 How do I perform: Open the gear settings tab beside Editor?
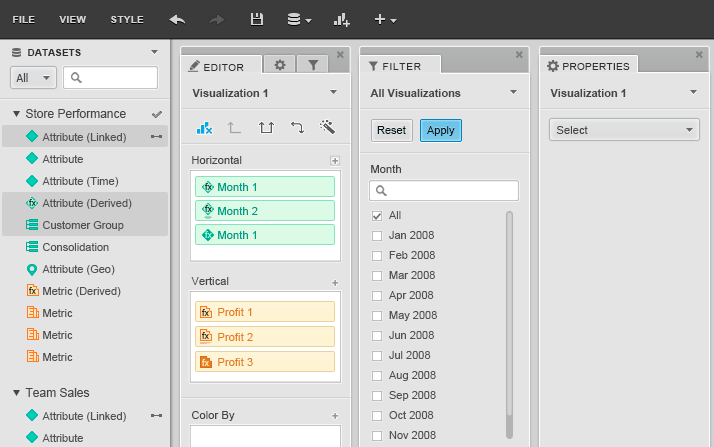click(280, 65)
